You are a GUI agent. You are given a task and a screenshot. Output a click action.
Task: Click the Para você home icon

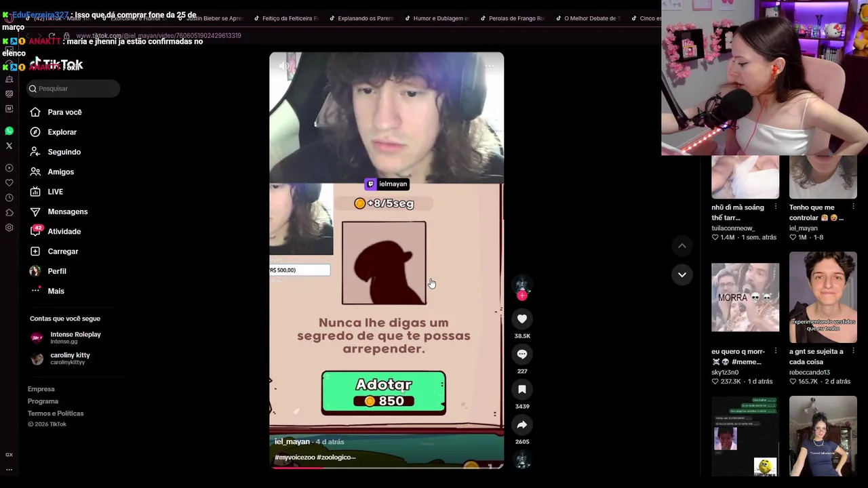point(35,112)
